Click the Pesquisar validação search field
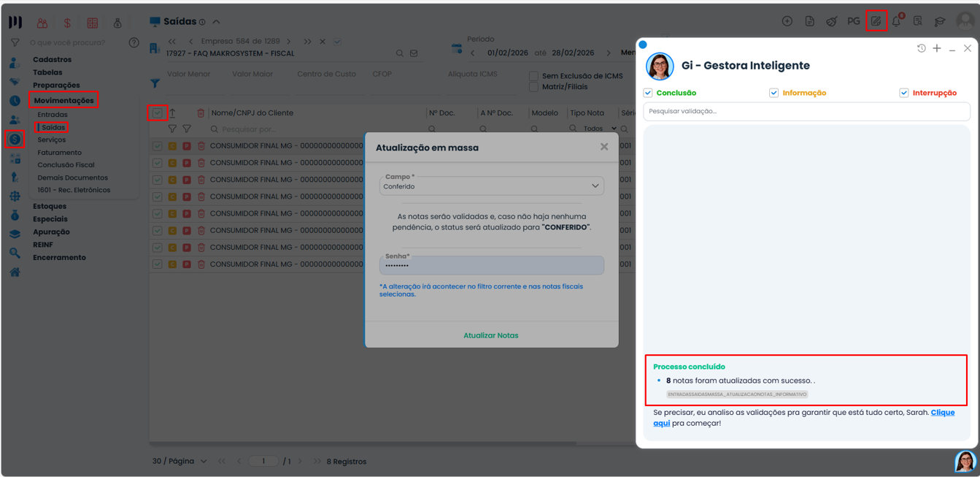This screenshot has height=477, width=980. tap(806, 111)
